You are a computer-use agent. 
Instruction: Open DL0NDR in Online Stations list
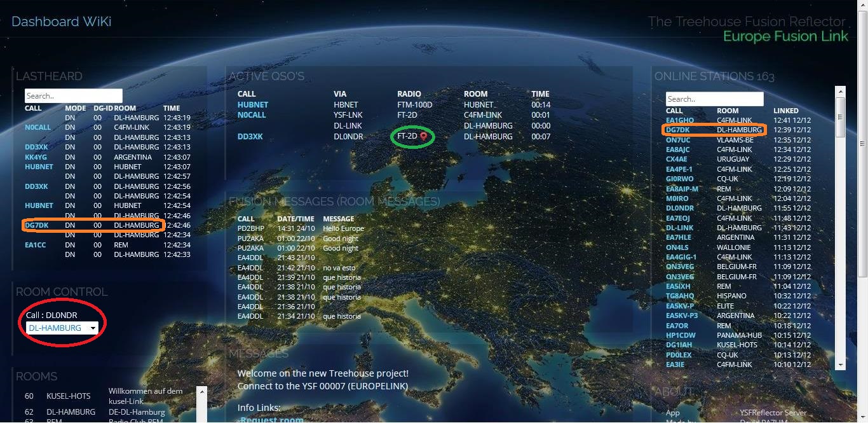(x=680, y=208)
